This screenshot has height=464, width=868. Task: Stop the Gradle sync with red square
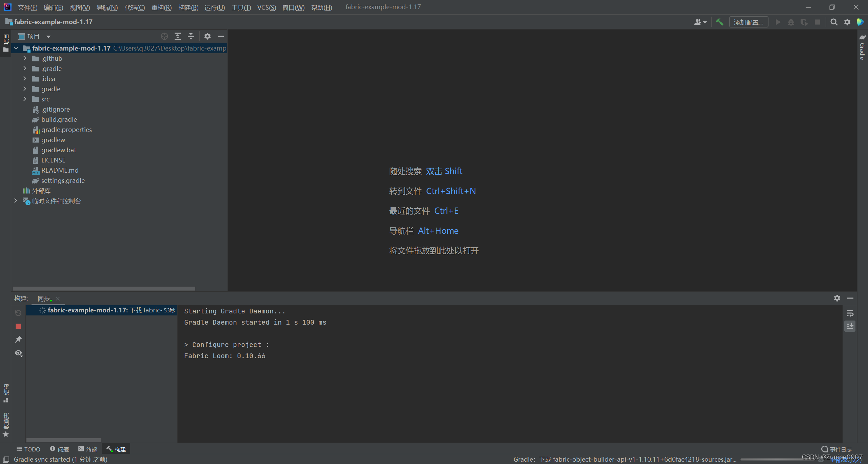18,326
